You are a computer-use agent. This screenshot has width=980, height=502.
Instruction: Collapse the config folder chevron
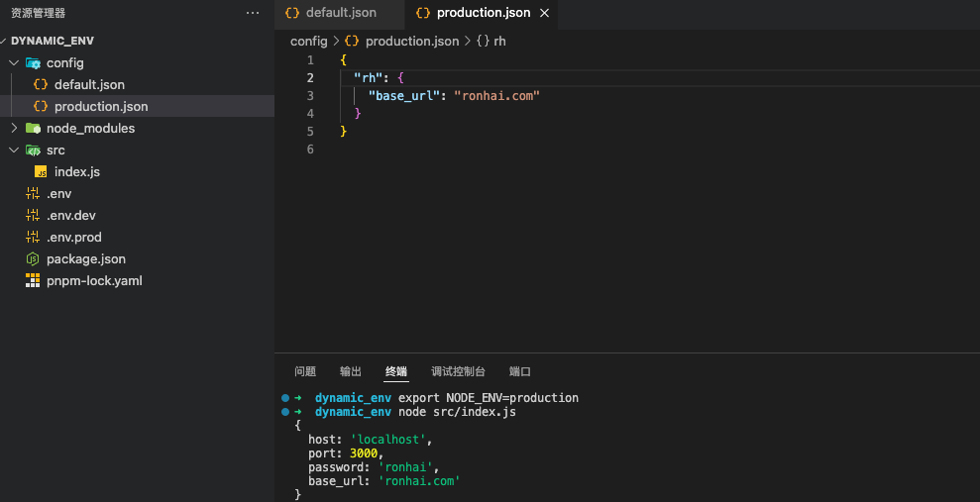tap(14, 62)
